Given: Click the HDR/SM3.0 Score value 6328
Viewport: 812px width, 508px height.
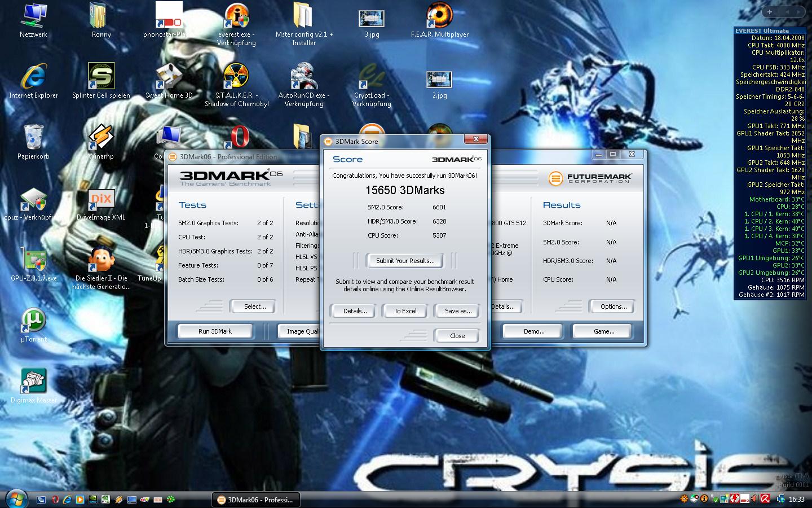Looking at the screenshot, I should (x=439, y=221).
